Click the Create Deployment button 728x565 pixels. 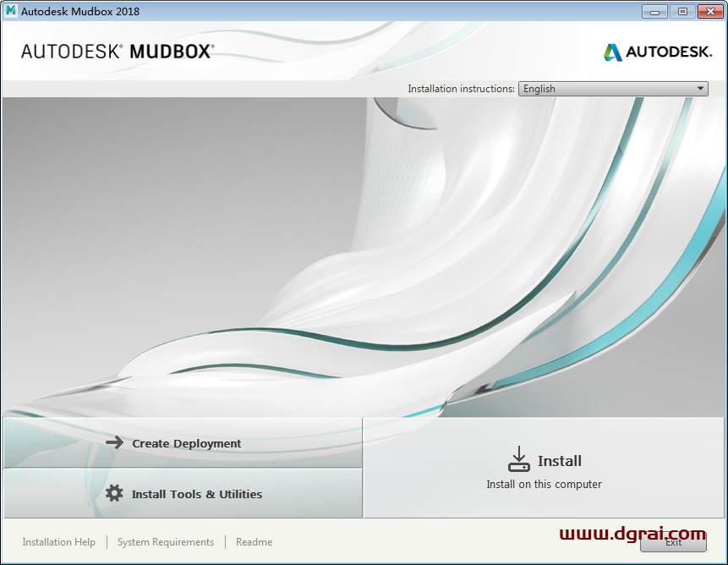click(x=183, y=443)
